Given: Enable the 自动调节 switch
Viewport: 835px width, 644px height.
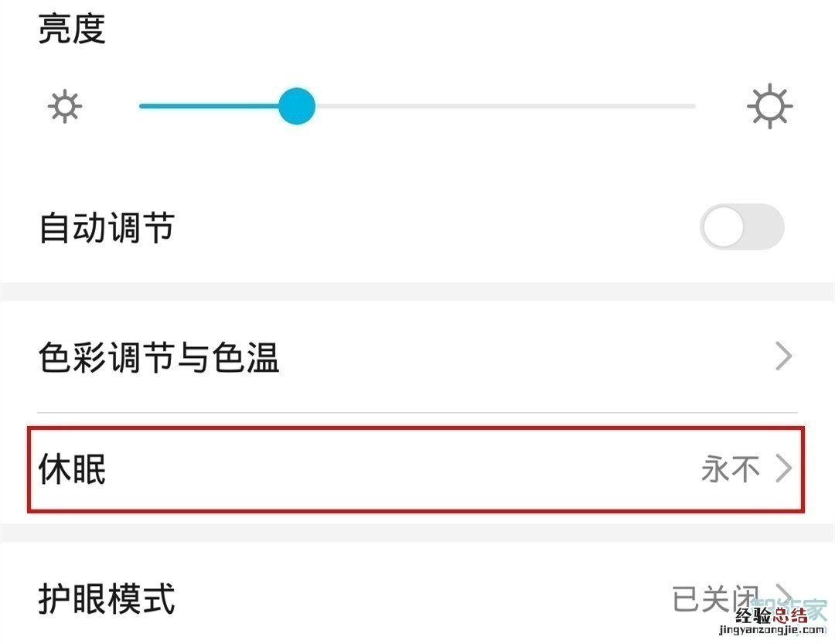Looking at the screenshot, I should click(x=741, y=227).
